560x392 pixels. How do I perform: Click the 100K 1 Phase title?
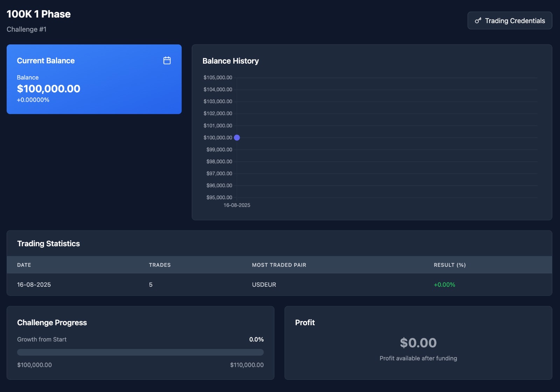pyautogui.click(x=38, y=14)
